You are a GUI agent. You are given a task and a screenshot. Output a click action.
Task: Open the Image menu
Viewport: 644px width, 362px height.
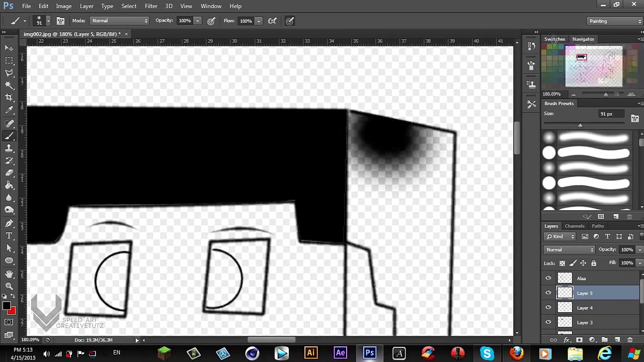(x=63, y=6)
